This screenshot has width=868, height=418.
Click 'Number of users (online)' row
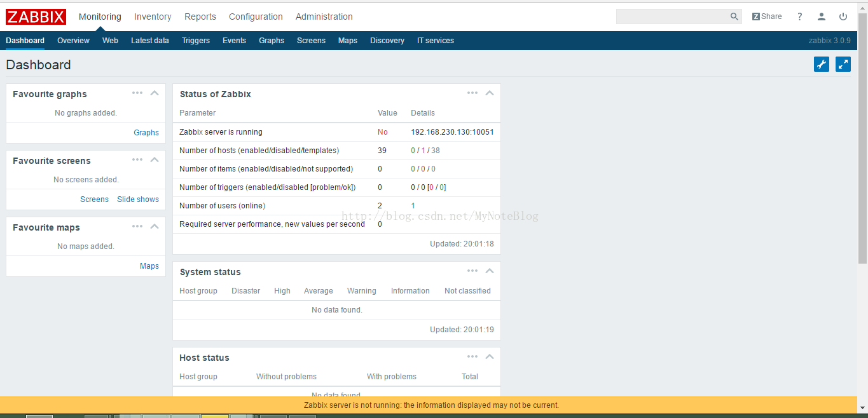click(x=336, y=206)
